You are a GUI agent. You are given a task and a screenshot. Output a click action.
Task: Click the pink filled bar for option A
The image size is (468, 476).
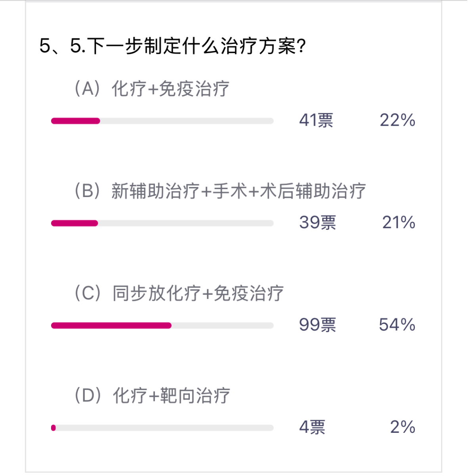pos(76,121)
